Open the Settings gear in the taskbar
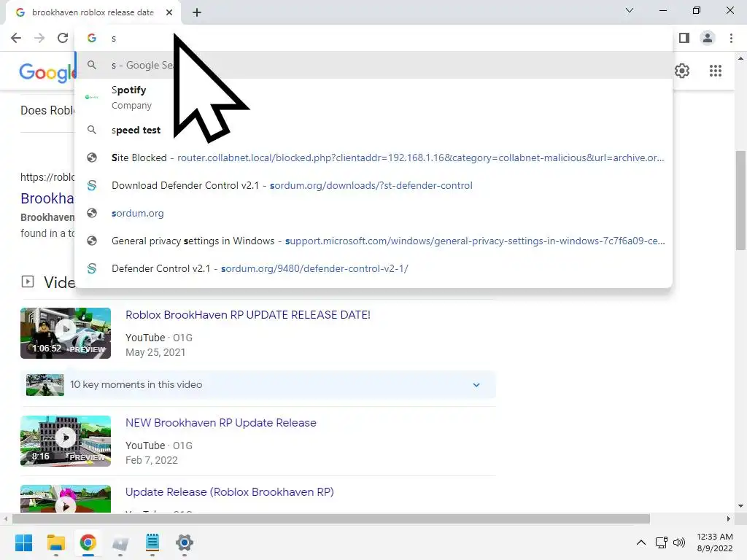 185,542
